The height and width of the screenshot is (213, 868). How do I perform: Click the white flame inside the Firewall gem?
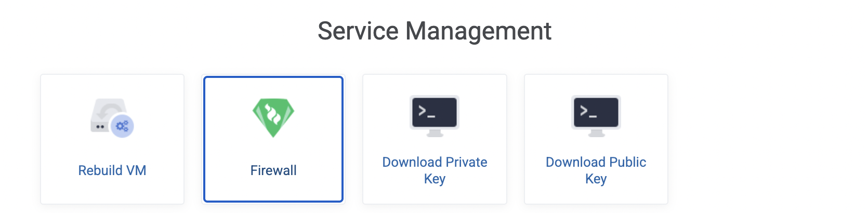[273, 114]
